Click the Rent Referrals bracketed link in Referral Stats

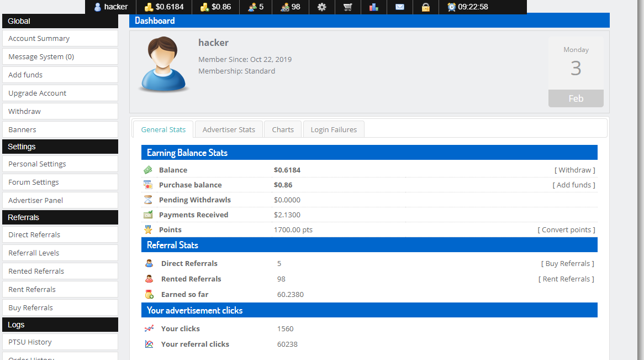(x=566, y=279)
